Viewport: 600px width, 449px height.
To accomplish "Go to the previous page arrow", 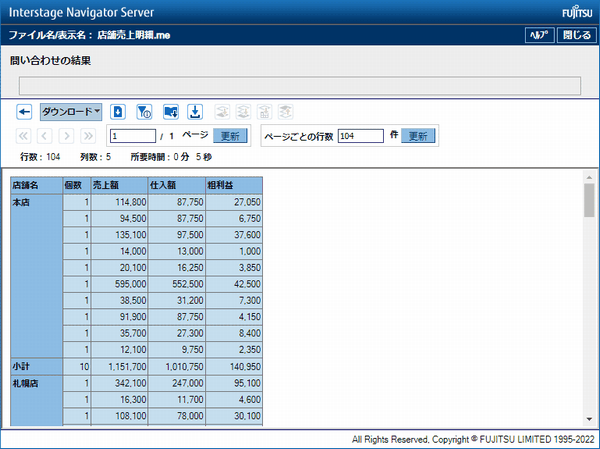I will tap(45, 136).
